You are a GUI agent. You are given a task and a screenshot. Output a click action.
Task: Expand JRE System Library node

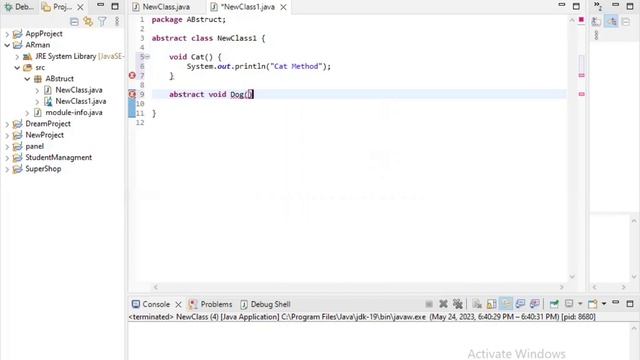(x=17, y=56)
